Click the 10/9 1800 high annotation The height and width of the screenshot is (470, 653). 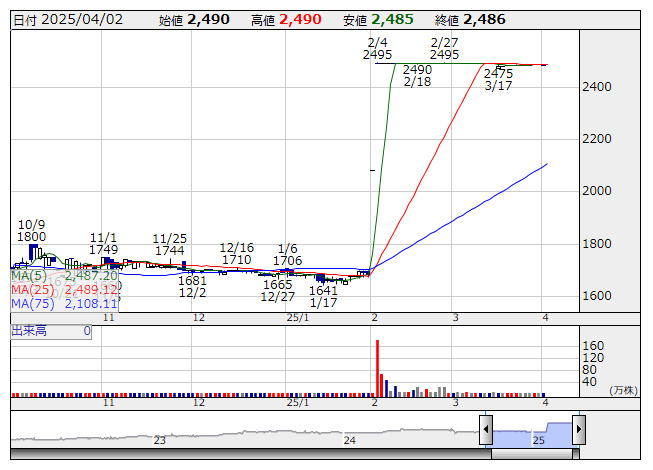(32, 231)
